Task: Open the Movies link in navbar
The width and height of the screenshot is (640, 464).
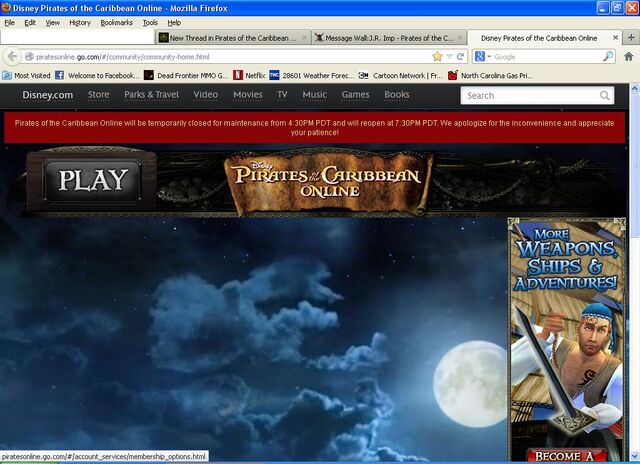Action: pyautogui.click(x=248, y=95)
